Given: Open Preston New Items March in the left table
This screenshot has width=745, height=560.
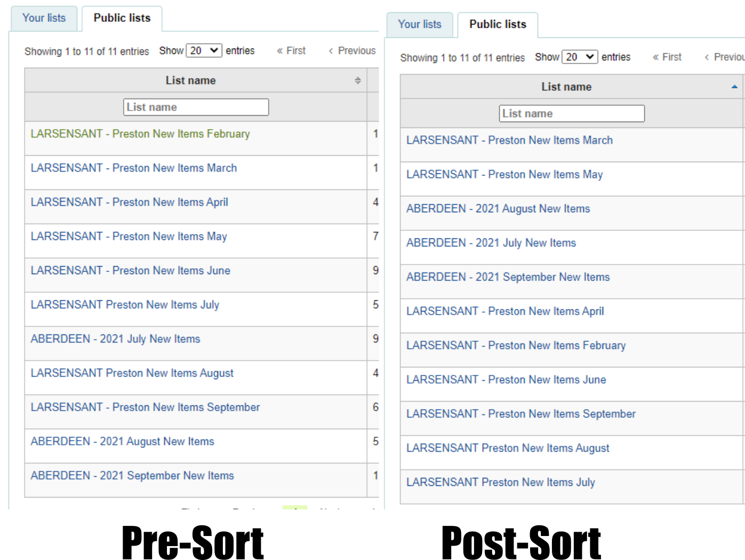Looking at the screenshot, I should click(134, 168).
